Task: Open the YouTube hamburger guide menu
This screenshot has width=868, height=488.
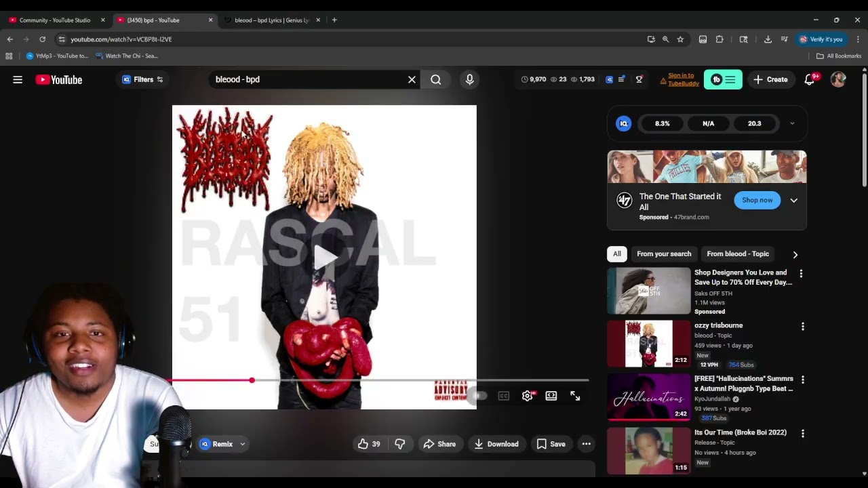Action: coord(18,79)
